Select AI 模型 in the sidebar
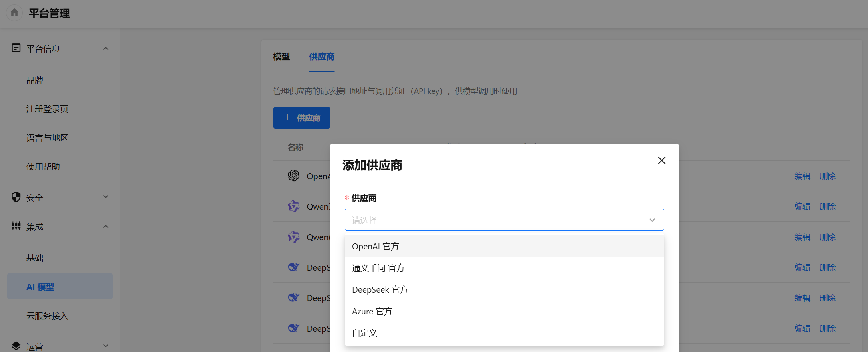This screenshot has width=868, height=352. pyautogui.click(x=60, y=287)
